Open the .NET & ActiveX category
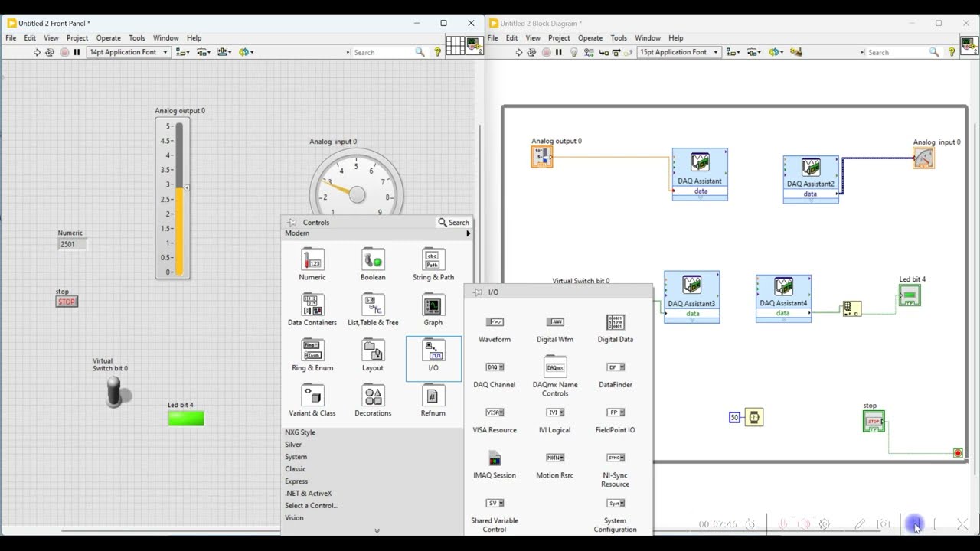Image resolution: width=980 pixels, height=551 pixels. (x=308, y=494)
